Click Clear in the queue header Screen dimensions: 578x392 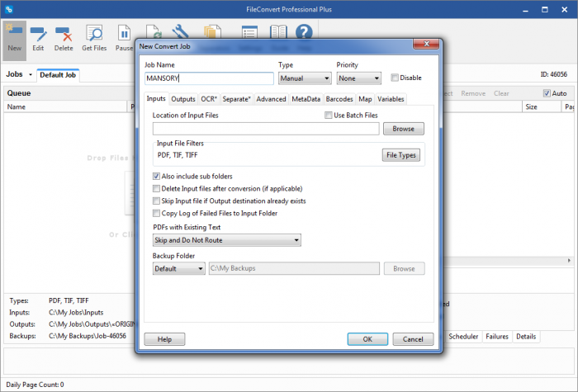click(x=501, y=93)
